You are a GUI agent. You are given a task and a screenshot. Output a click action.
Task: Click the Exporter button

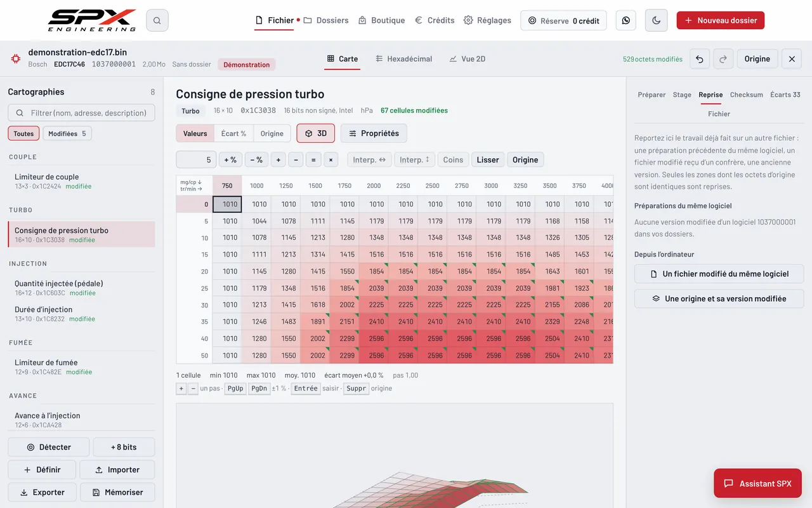coord(42,492)
